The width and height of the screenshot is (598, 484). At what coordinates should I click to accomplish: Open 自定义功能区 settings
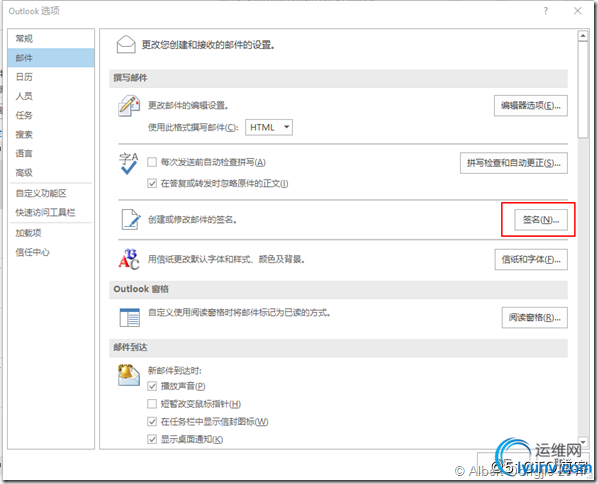tap(51, 193)
